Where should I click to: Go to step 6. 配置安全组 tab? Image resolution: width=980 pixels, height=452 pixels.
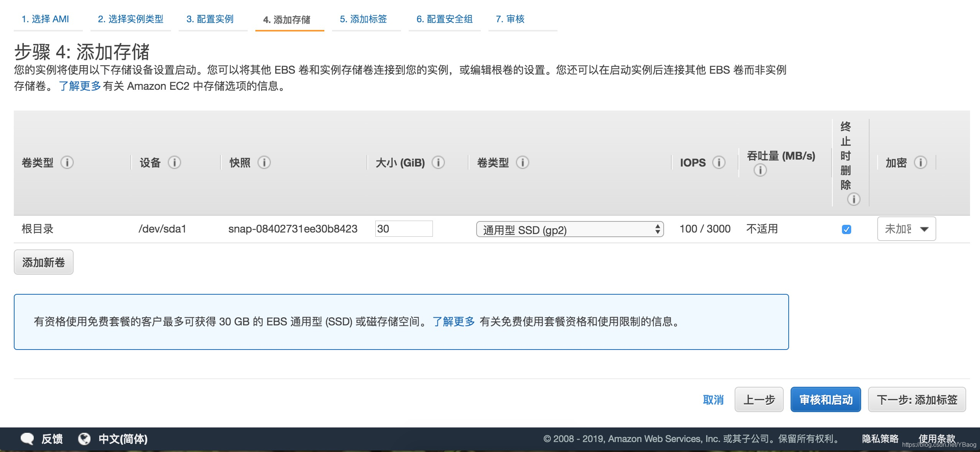444,19
